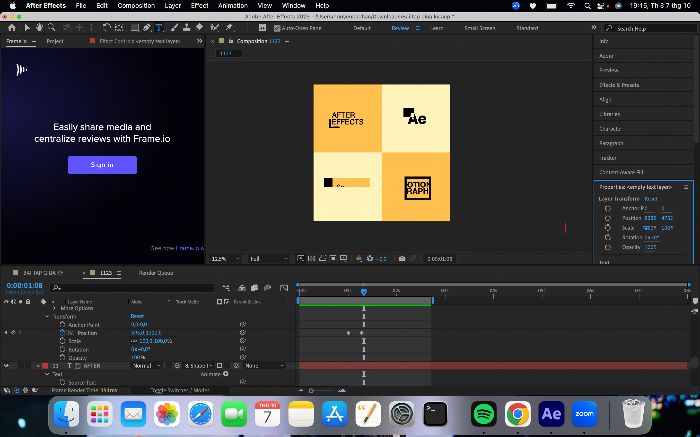Screen dimensions: 700x437
Task: Toggle visibility eye of AFTER layer
Action: (x=6, y=366)
